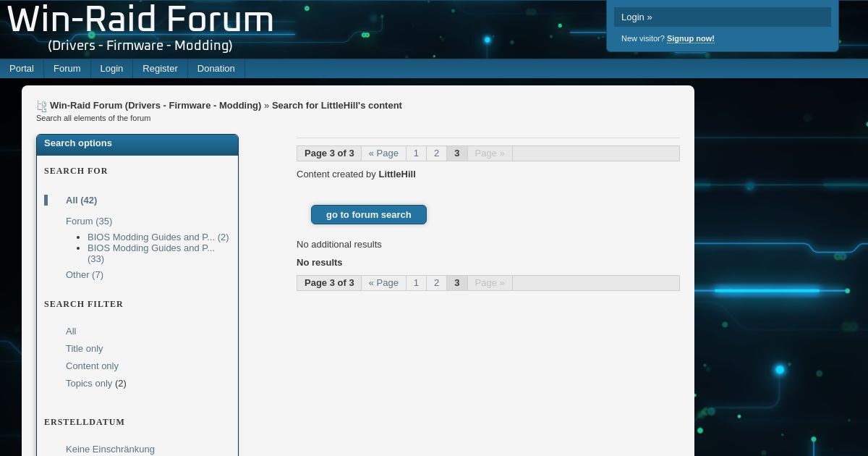Go to Win-Raid Forum breadcrumb link
This screenshot has height=456, width=868.
tap(156, 105)
